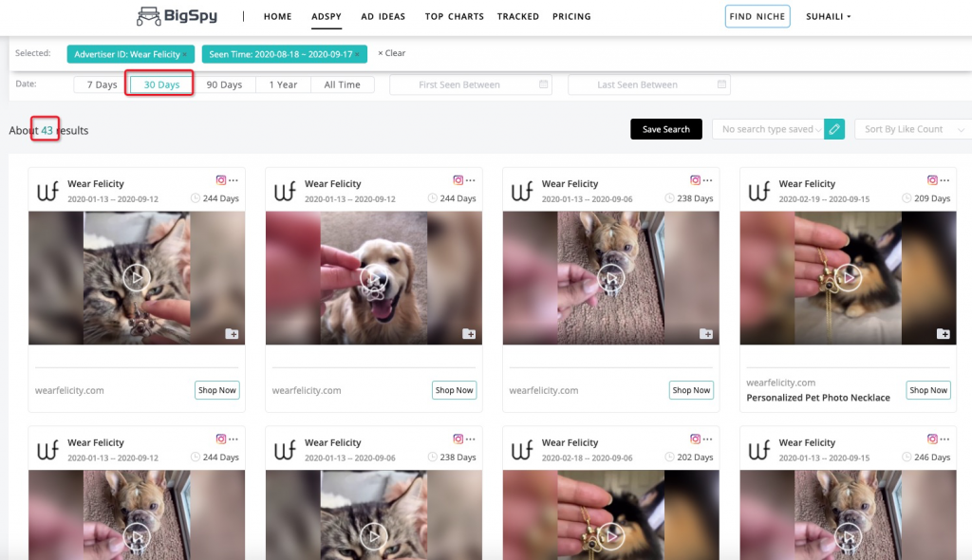Click the FIND NICHE button
Screen dimensions: 972x560
coord(757,17)
